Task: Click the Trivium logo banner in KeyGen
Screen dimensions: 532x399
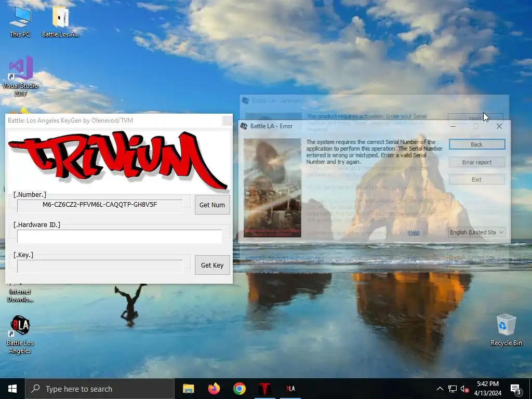Action: click(118, 162)
